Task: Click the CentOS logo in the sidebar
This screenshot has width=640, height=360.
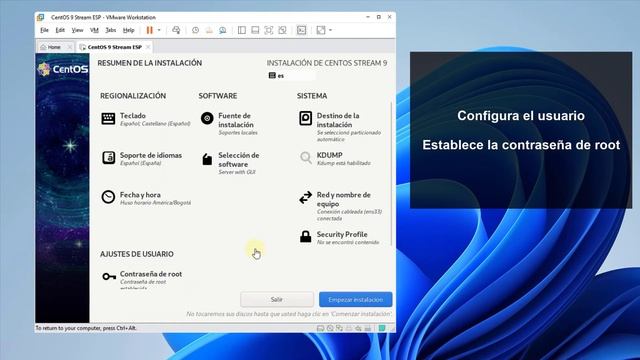Action: click(x=62, y=69)
